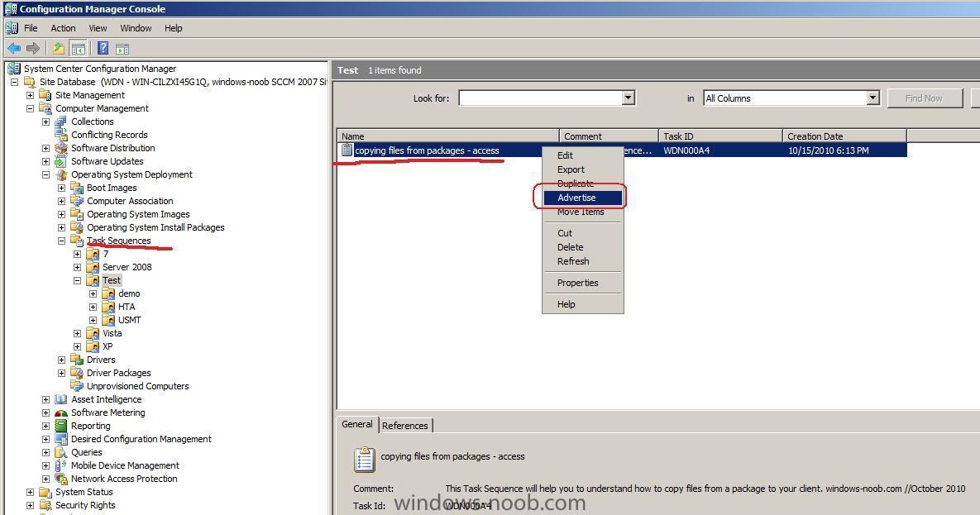Image resolution: width=980 pixels, height=515 pixels.
Task: Sort by the Comment column header
Action: coord(609,136)
